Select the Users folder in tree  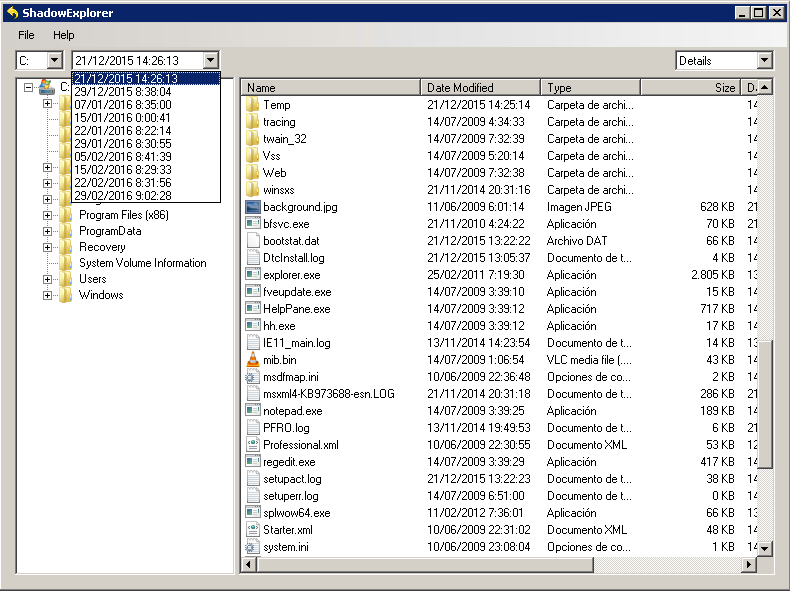[x=93, y=279]
